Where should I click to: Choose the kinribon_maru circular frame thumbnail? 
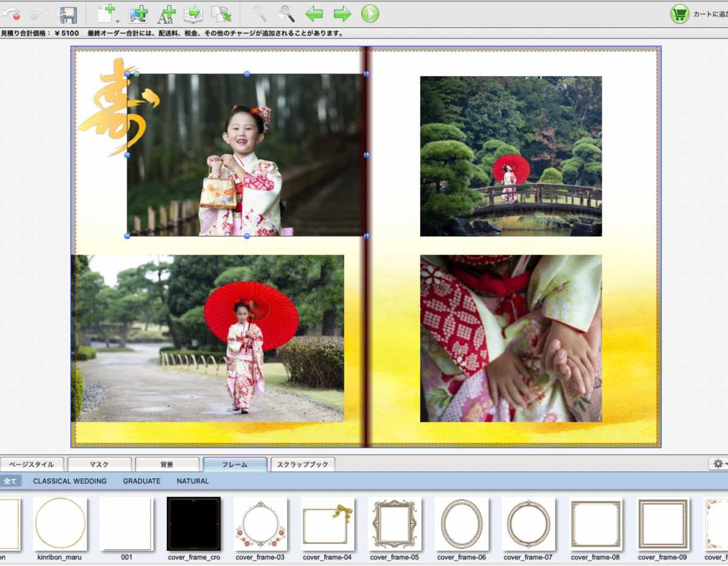click(x=59, y=524)
